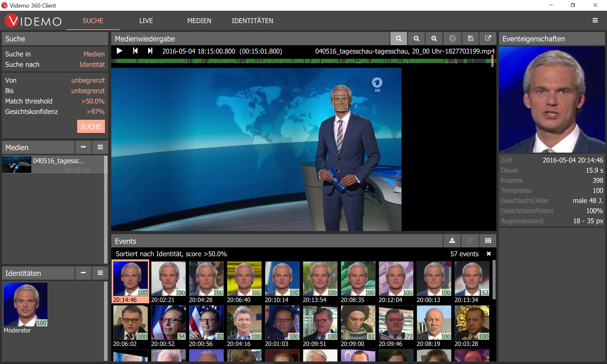Click the zoom in magnifier icon
This screenshot has height=364, width=607.
(434, 39)
